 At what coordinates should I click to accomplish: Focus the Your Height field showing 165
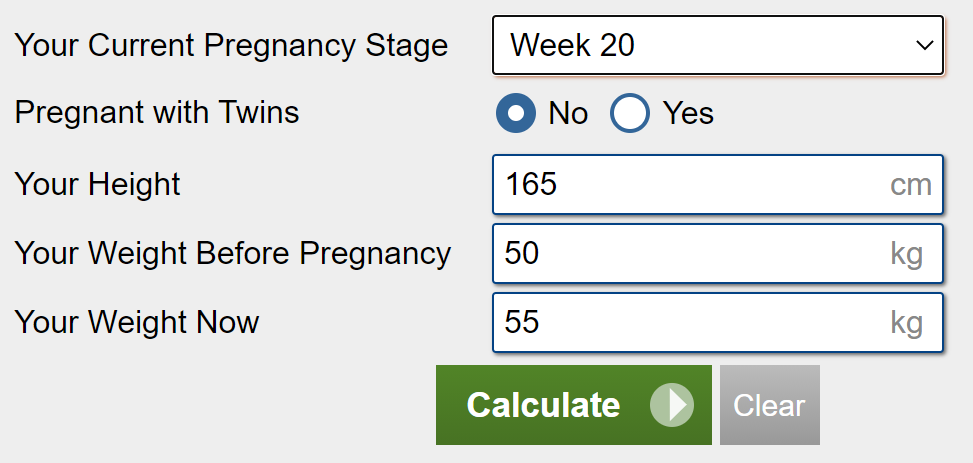point(718,185)
